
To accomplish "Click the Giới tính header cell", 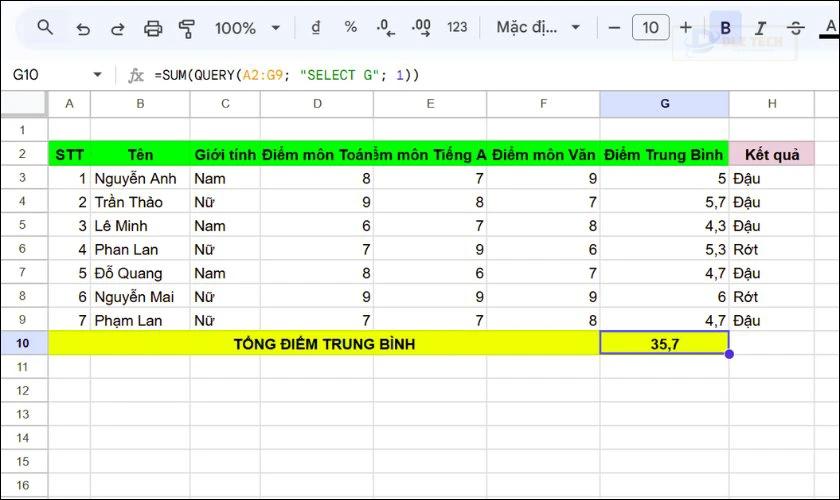I will tap(225, 154).
